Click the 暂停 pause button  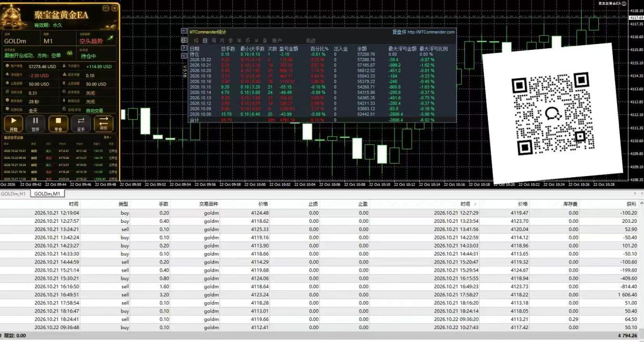click(35, 123)
